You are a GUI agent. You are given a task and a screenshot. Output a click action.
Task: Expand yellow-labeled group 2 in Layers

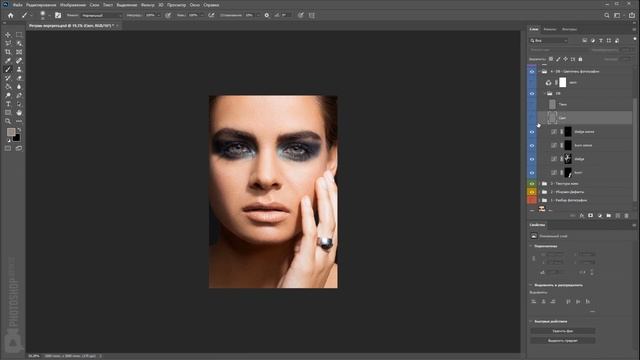(x=540, y=192)
